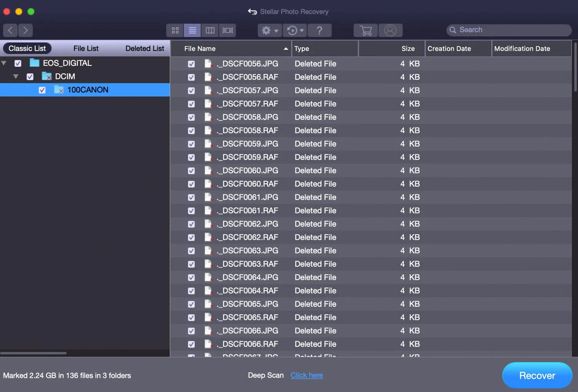Start Deep Scan via Click here link

pos(307,375)
